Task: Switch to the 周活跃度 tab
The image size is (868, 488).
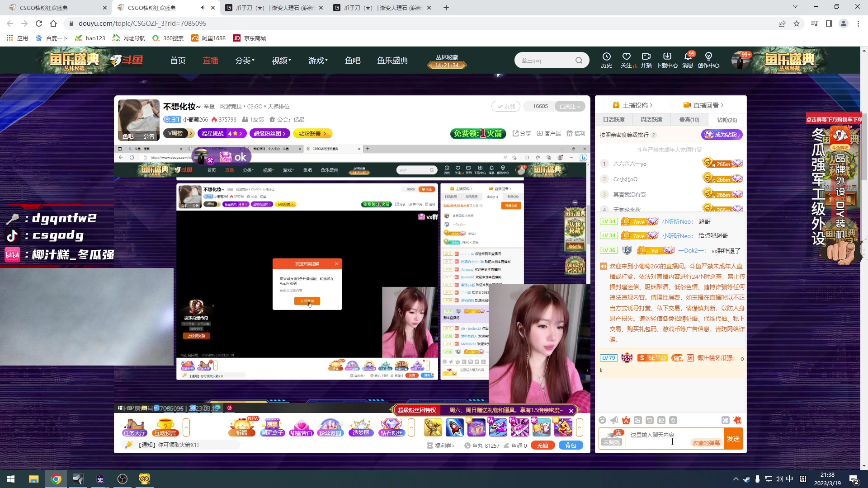Action: 651,120
